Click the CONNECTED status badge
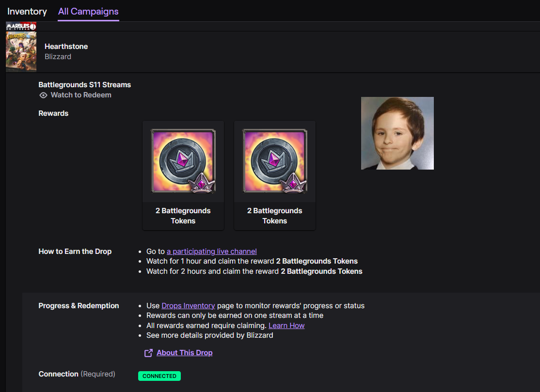Screen dimensions: 540x392 tap(159, 376)
